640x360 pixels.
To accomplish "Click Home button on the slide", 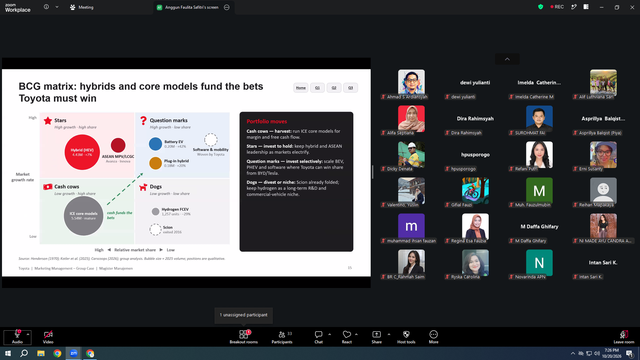I will click(x=301, y=88).
